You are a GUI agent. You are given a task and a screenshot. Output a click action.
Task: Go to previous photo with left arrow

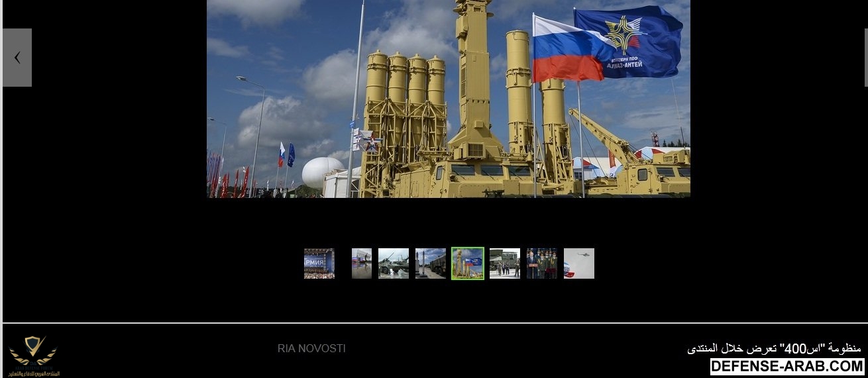pyautogui.click(x=17, y=58)
